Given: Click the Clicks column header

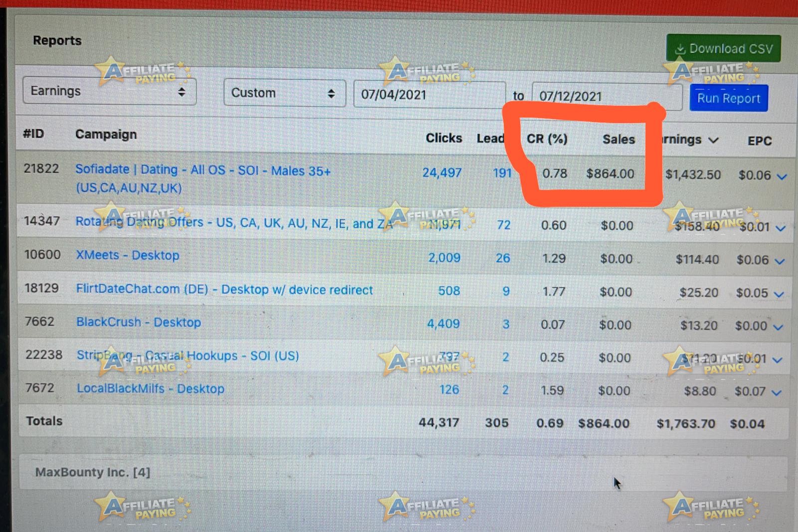Looking at the screenshot, I should pyautogui.click(x=443, y=138).
